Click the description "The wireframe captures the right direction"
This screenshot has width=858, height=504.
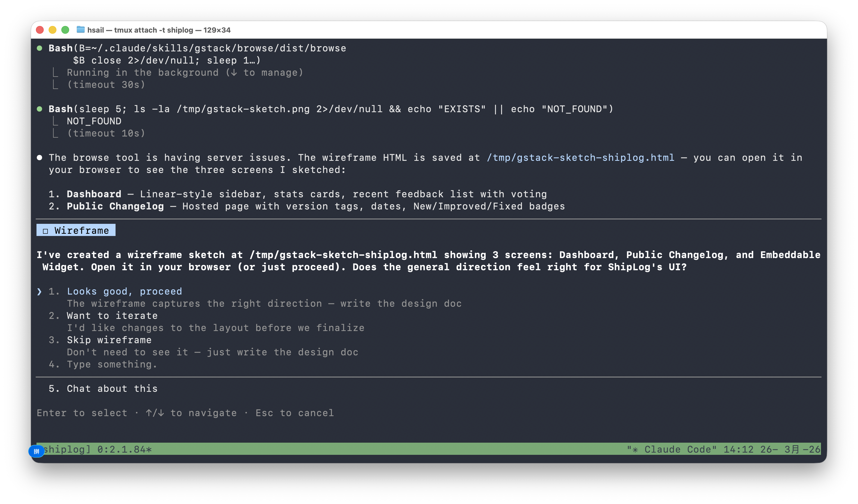(194, 304)
